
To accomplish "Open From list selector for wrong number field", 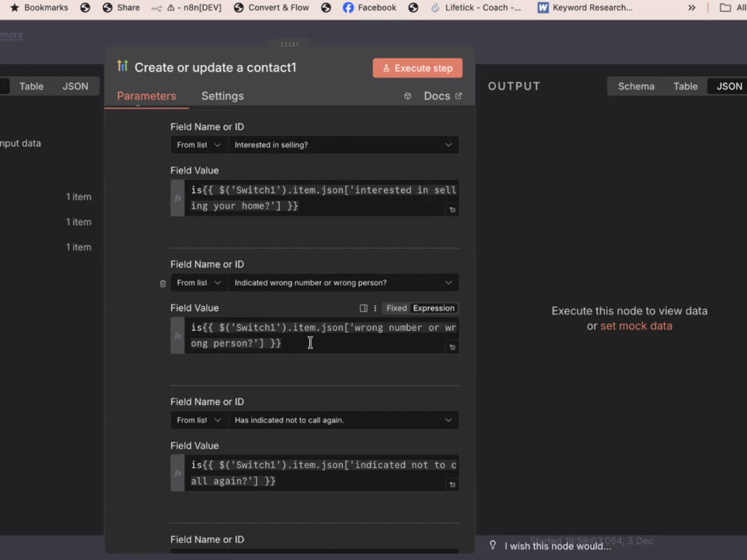I will tap(199, 282).
